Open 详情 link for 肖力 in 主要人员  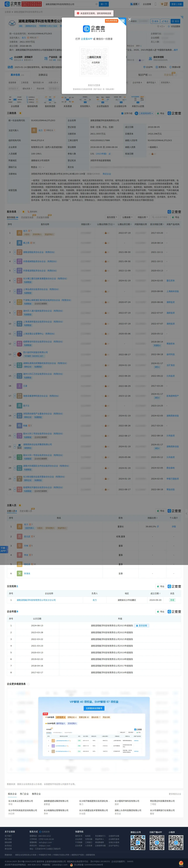pyautogui.click(x=174, y=527)
